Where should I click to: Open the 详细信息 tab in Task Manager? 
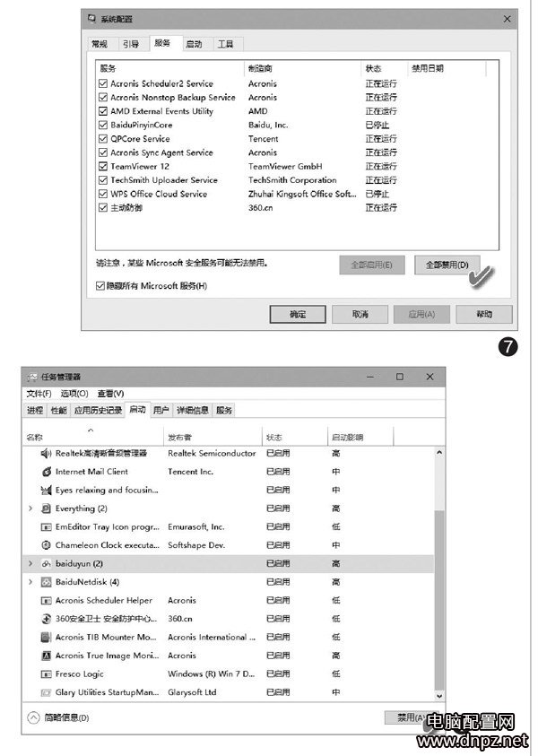[193, 411]
